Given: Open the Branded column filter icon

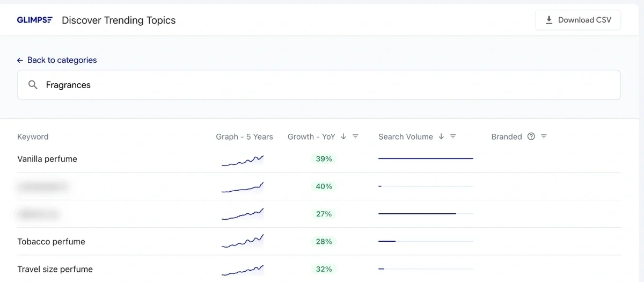Looking at the screenshot, I should coord(544,136).
